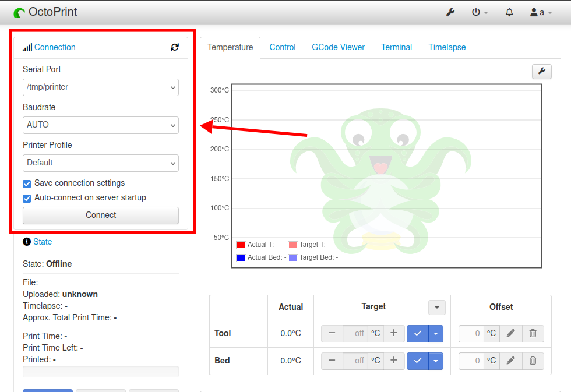Viewport: 571px width, 392px height.
Task: Click Bed target temperature input field
Action: (355, 361)
